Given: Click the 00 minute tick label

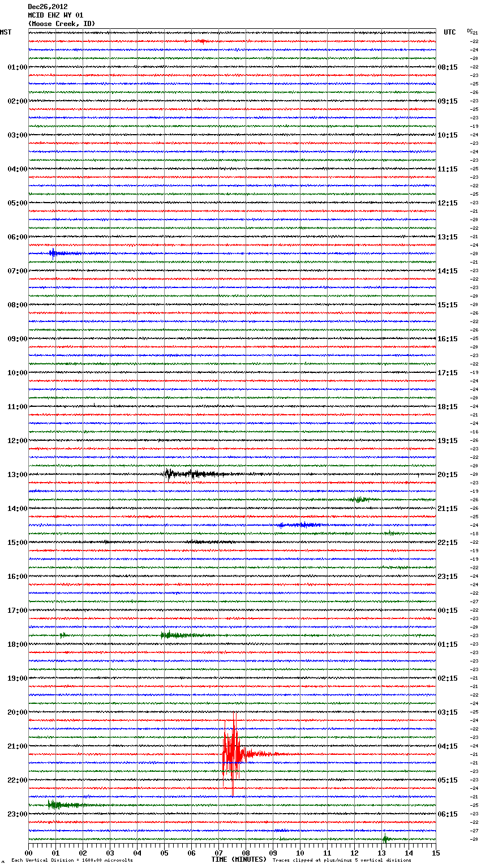Looking at the screenshot, I should click(x=28, y=853).
